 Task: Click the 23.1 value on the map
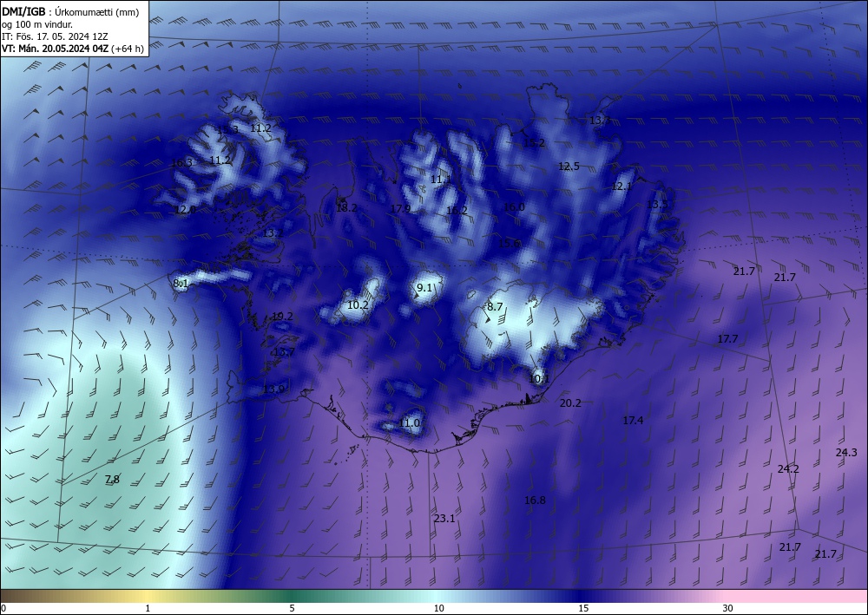click(444, 519)
